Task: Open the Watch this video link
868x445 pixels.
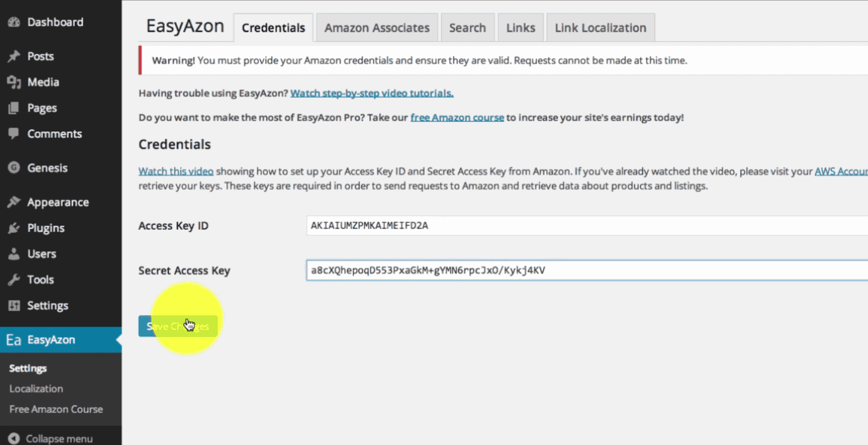Action: (176, 171)
